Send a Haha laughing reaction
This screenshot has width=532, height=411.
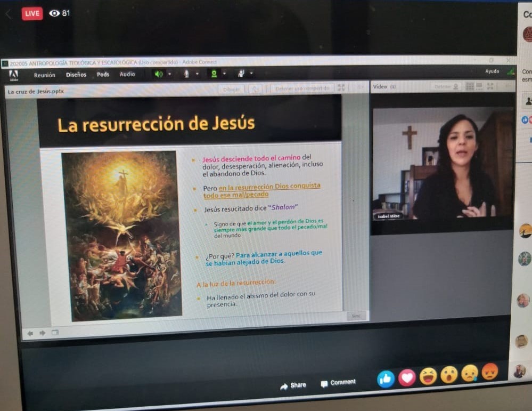pos(428,376)
